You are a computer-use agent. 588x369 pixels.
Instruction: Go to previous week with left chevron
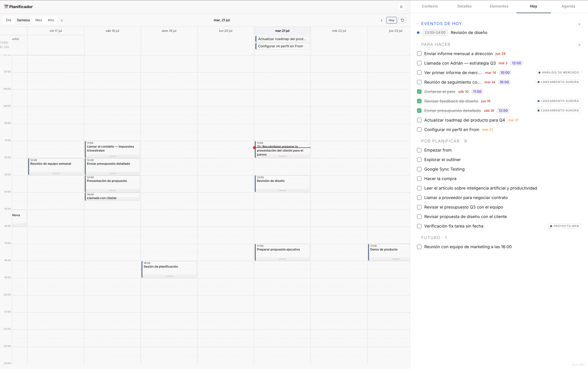[x=62, y=20]
